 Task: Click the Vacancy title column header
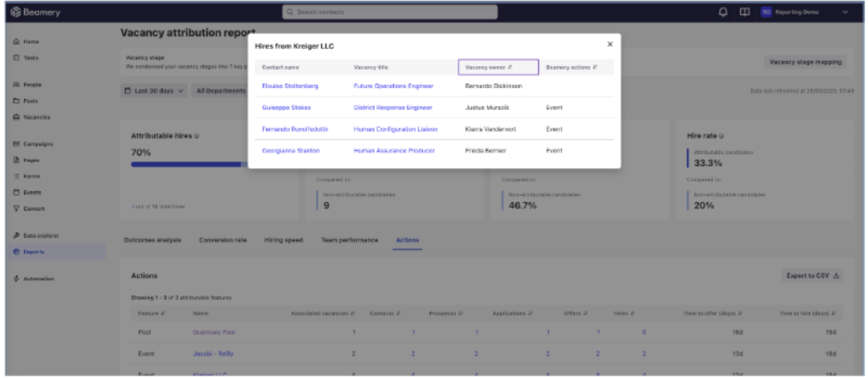(371, 67)
